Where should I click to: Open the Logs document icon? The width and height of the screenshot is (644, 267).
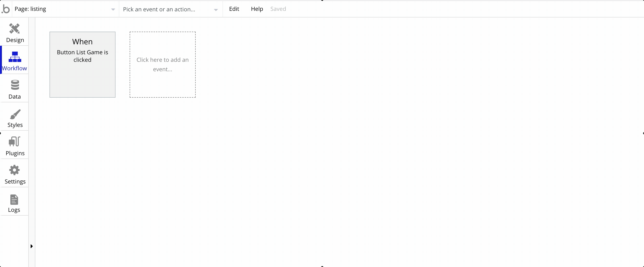tap(14, 200)
